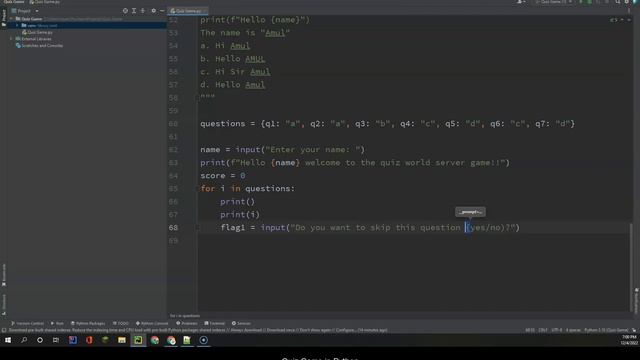Click the green Run button
Screen dimensions: 640x360
tap(580, 2)
